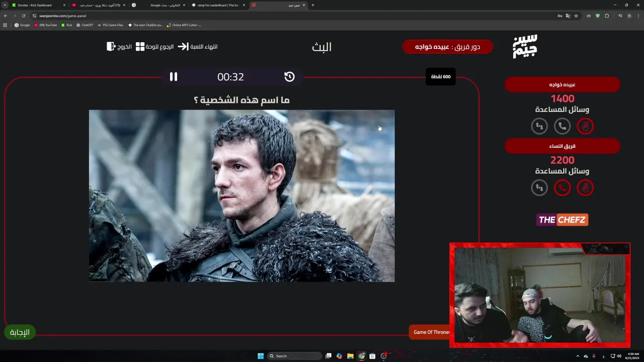This screenshot has height=362, width=644.
Task: Open the Chrome three-dot menu
Action: [638, 16]
